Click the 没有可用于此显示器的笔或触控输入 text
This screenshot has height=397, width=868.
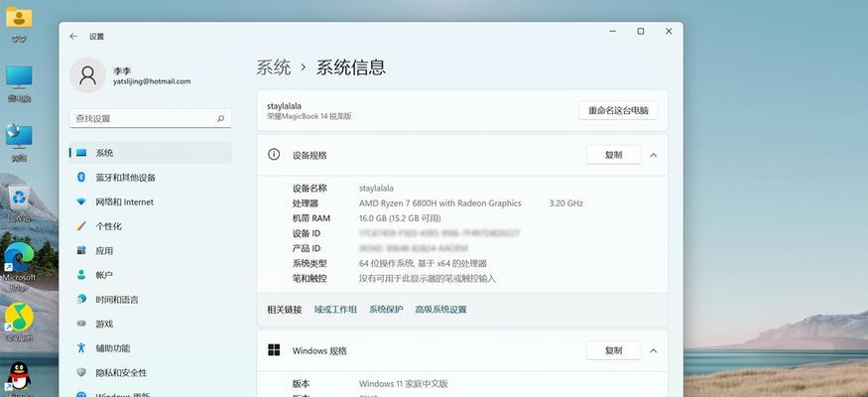pos(428,279)
